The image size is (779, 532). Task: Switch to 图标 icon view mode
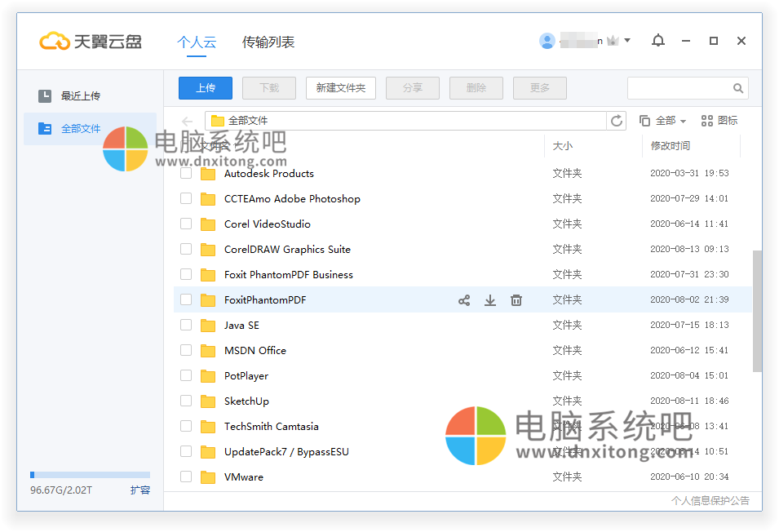719,120
